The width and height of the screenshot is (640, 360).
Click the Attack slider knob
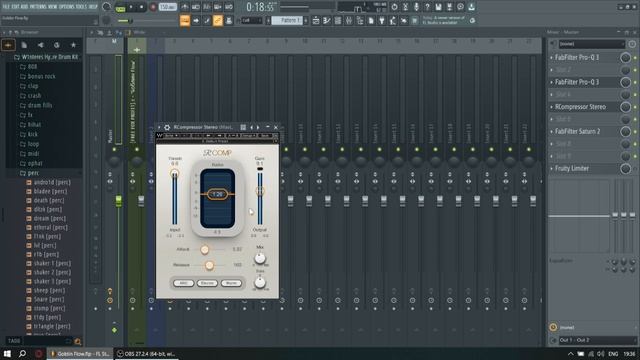204,249
